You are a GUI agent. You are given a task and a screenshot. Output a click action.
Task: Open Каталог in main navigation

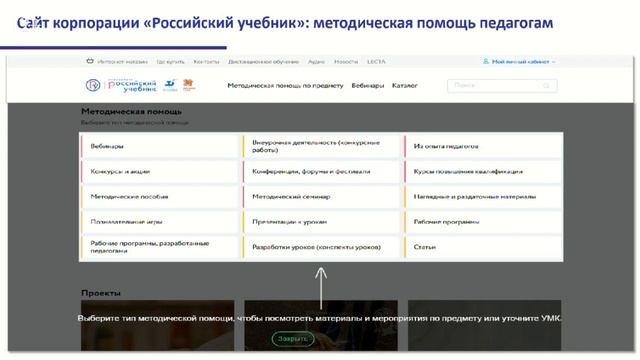coord(404,86)
